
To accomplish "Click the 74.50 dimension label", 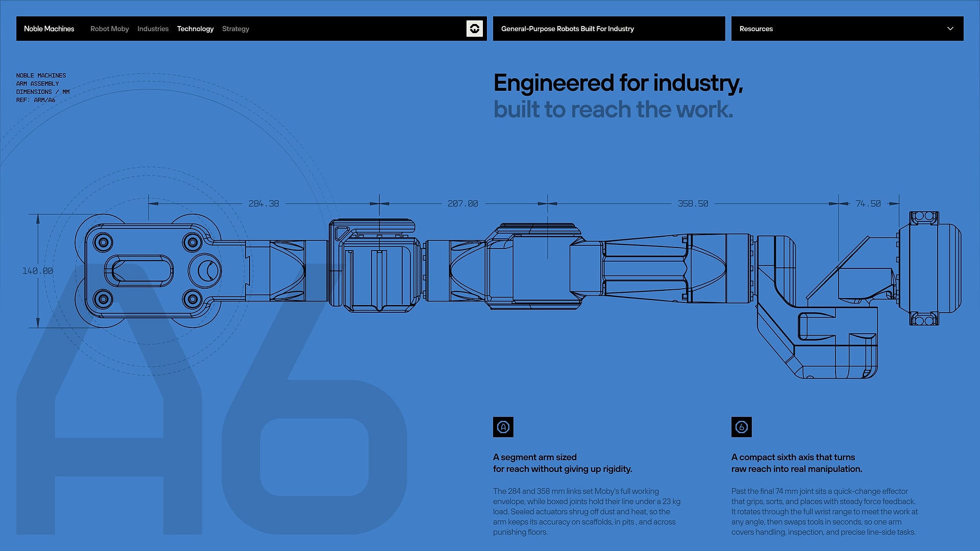I will click(x=868, y=204).
